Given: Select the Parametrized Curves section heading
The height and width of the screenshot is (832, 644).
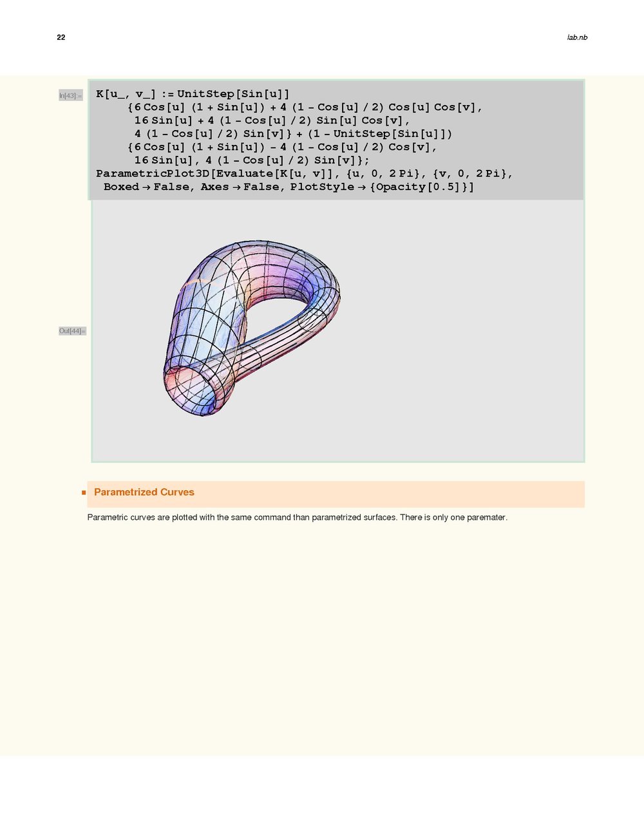Looking at the screenshot, I should [144, 492].
